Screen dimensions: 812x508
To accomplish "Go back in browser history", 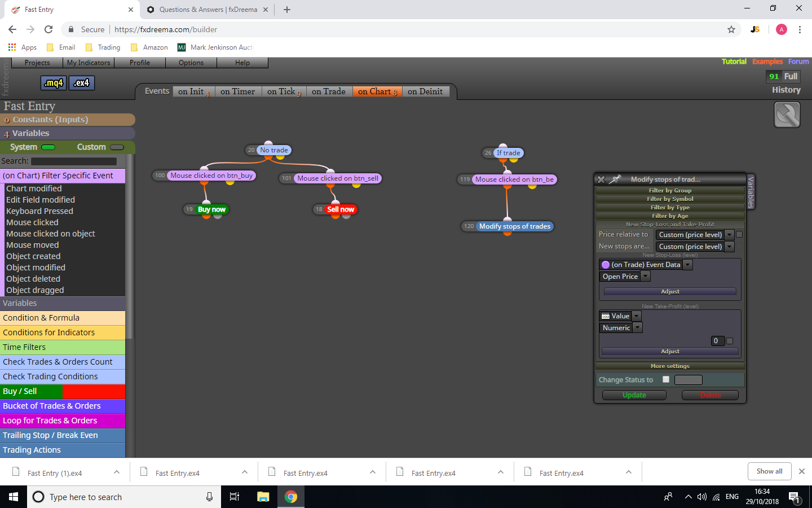I will click(x=12, y=29).
